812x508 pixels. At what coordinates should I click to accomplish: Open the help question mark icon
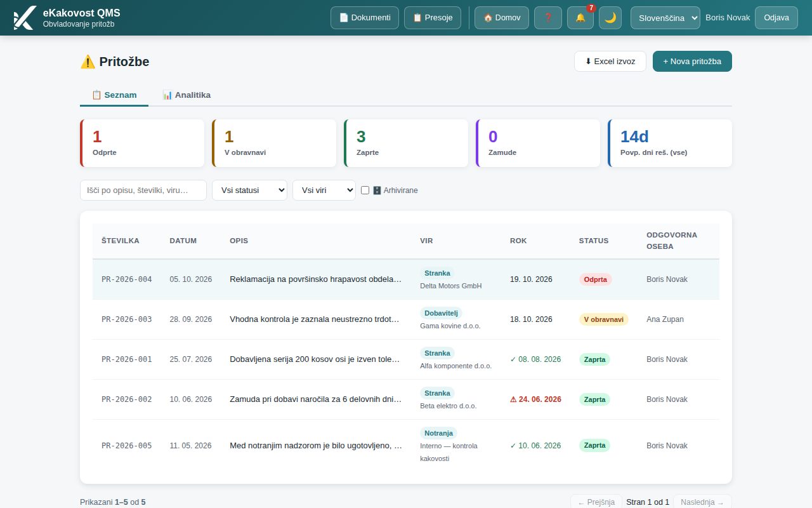tap(548, 18)
